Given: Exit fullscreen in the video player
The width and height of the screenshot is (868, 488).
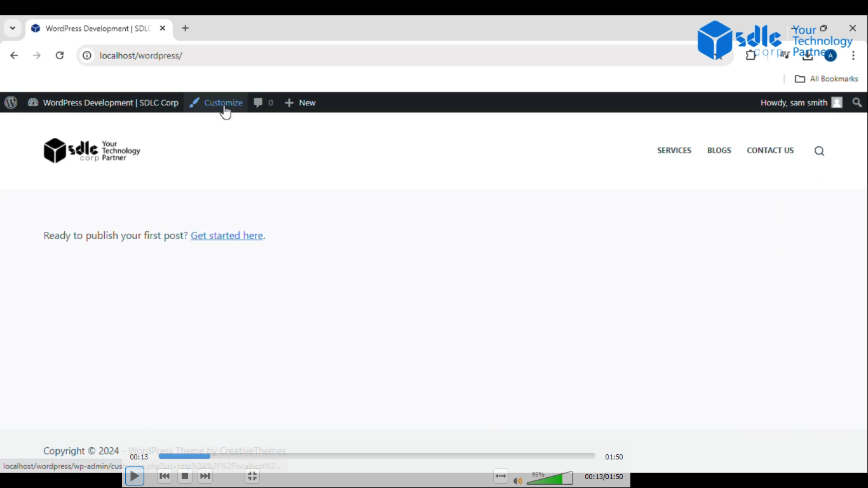Looking at the screenshot, I should click(x=252, y=476).
